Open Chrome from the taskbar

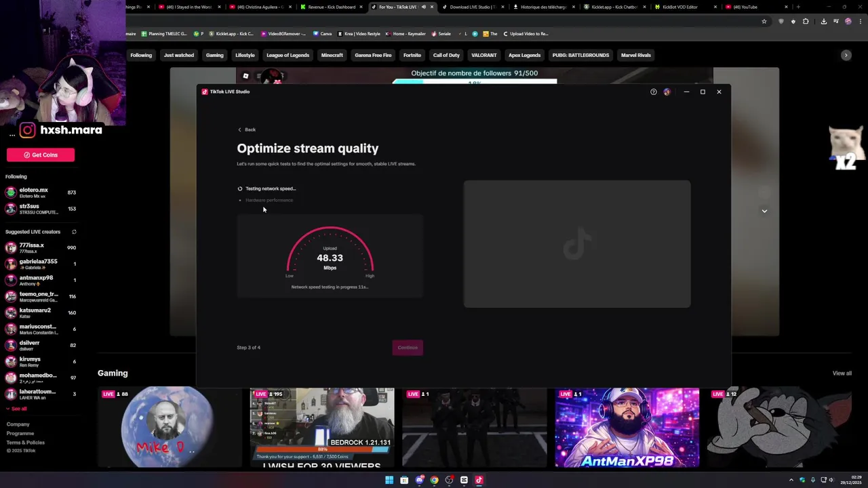point(434,480)
